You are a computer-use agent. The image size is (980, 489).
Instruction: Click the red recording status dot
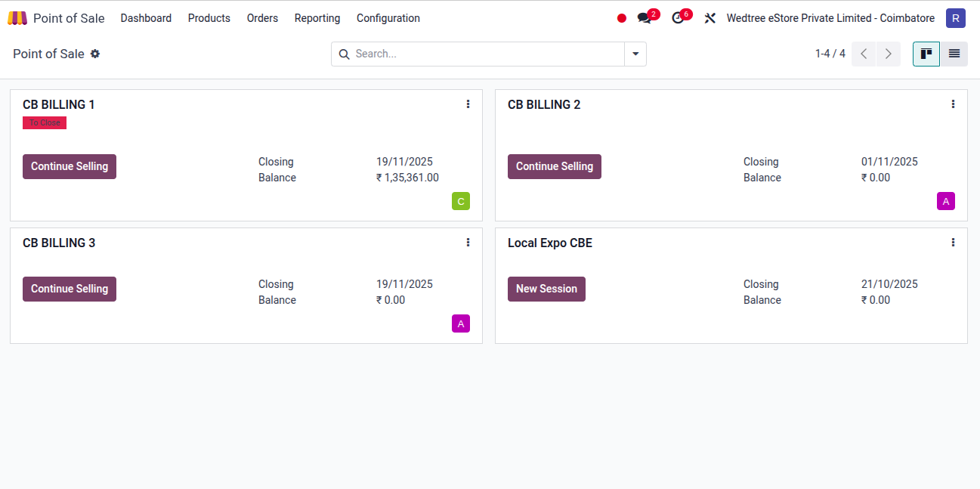click(x=622, y=18)
